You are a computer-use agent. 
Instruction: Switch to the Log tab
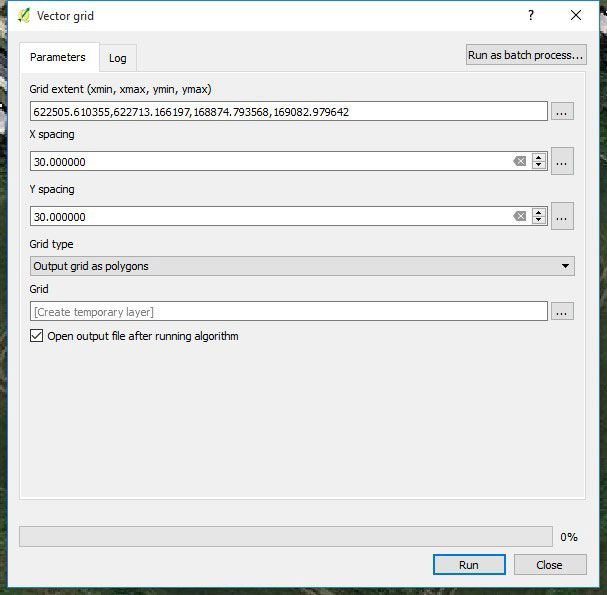coord(118,58)
